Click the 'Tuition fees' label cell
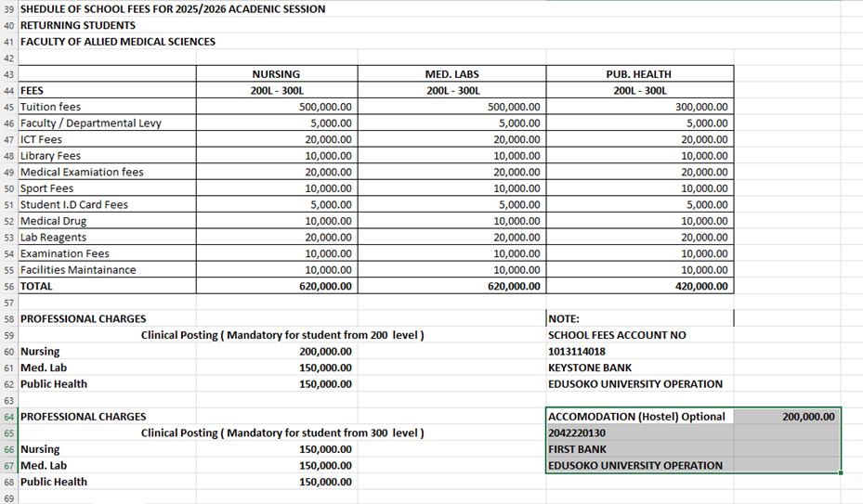The height and width of the screenshot is (504, 863). click(51, 108)
